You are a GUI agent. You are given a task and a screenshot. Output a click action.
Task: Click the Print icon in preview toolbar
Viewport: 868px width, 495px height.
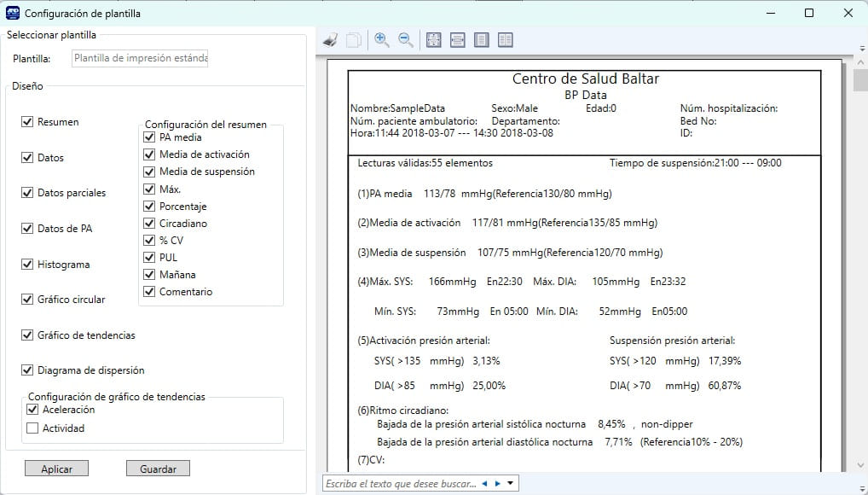[x=332, y=40]
